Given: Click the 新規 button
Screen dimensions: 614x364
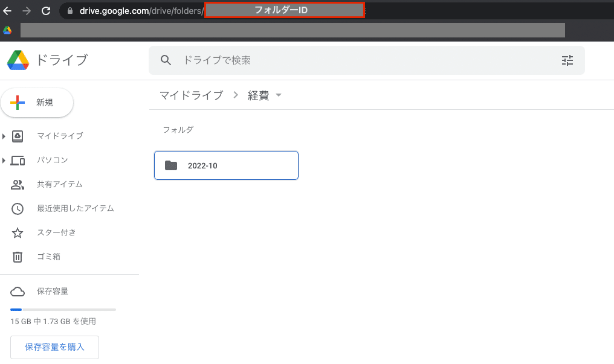Looking at the screenshot, I should pyautogui.click(x=37, y=103).
